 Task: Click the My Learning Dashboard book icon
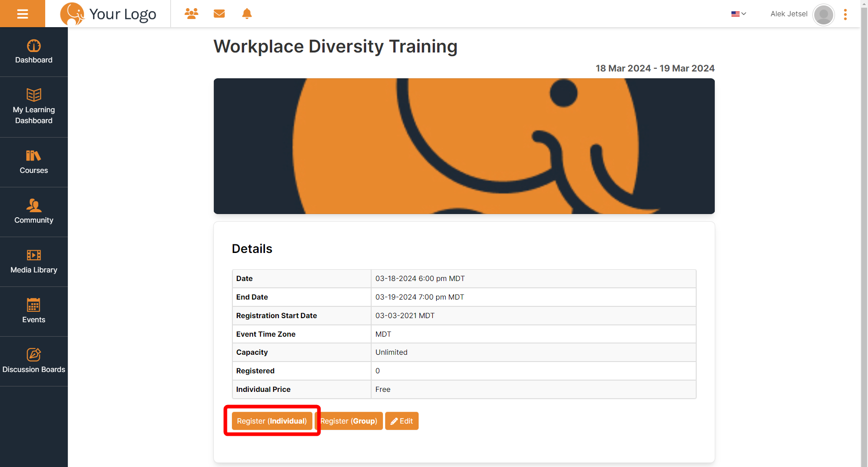(34, 95)
